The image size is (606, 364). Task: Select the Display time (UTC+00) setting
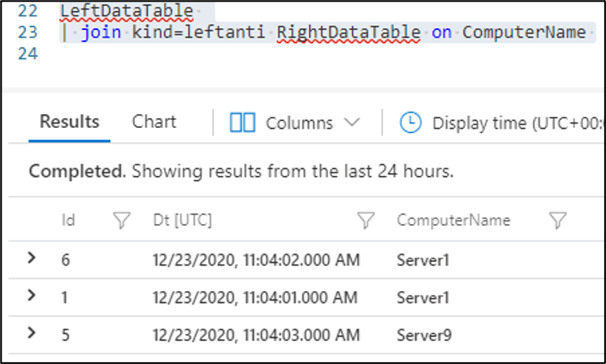[505, 123]
